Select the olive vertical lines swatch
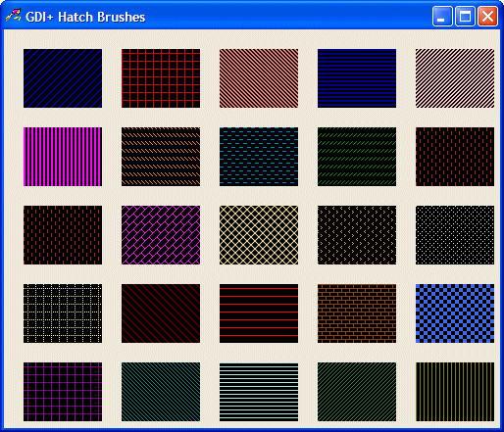The width and height of the screenshot is (504, 432). tap(455, 392)
